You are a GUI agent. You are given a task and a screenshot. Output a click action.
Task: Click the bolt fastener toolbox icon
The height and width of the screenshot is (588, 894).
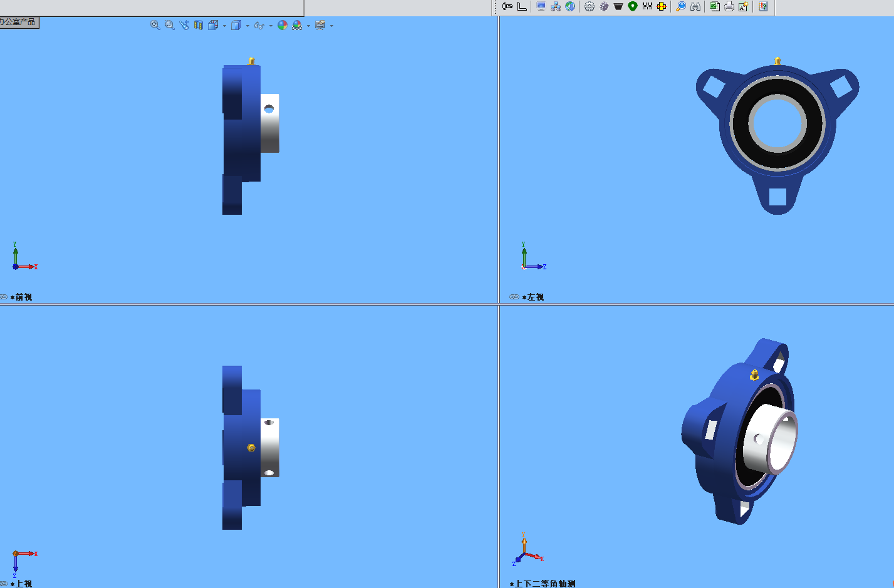point(507,6)
